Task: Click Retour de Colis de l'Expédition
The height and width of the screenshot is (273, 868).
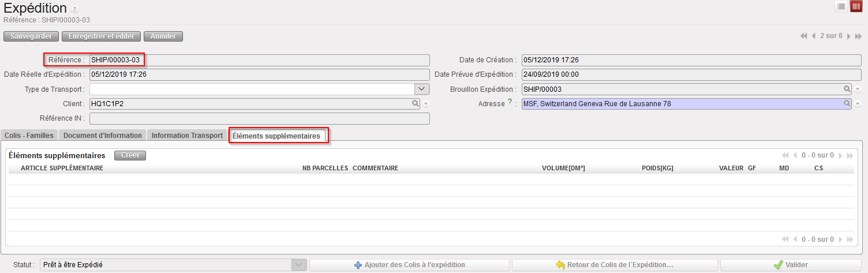Action: tap(614, 265)
